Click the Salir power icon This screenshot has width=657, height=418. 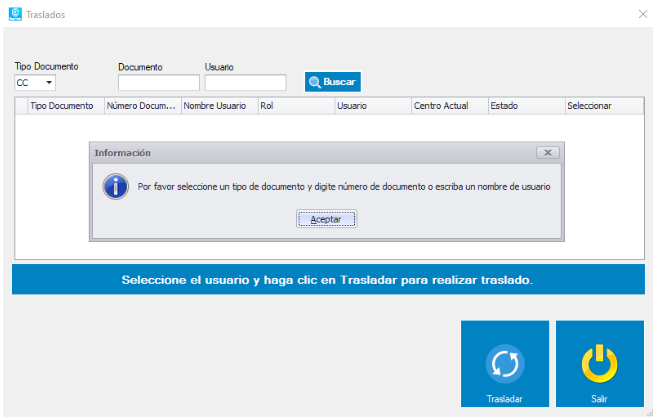[599, 365]
